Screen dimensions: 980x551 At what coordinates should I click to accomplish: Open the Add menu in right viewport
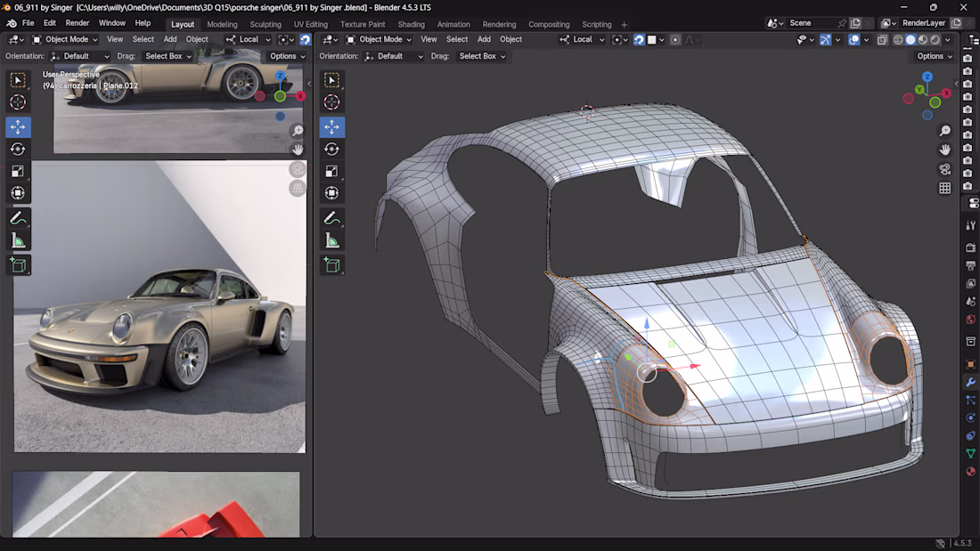click(x=484, y=39)
